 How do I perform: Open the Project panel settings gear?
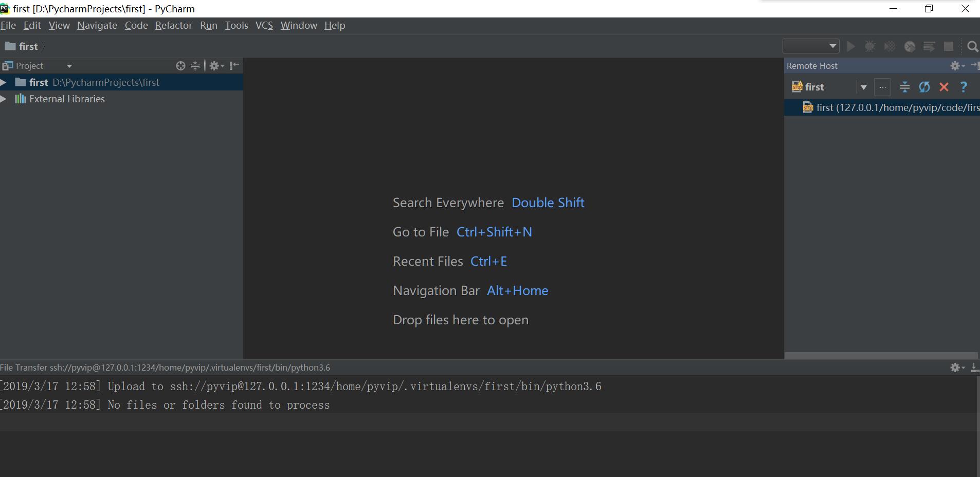[216, 66]
